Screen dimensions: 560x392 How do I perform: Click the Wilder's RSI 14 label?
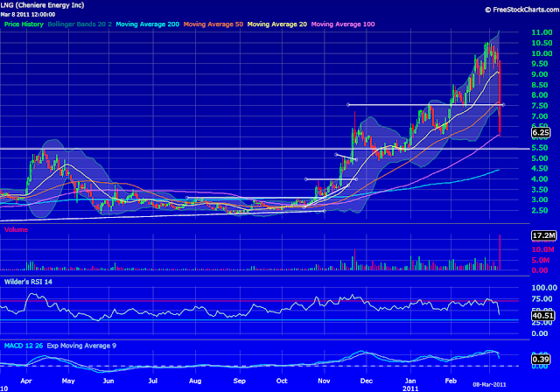pos(28,282)
